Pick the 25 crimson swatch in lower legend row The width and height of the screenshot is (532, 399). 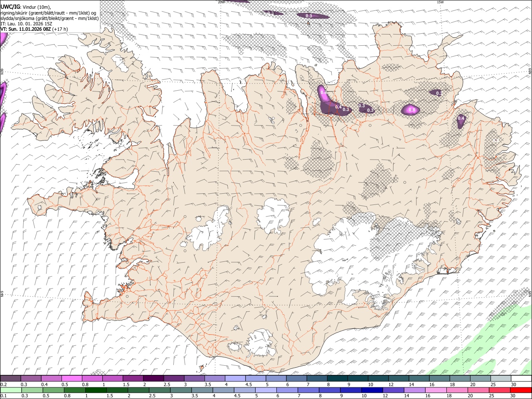[499, 390]
